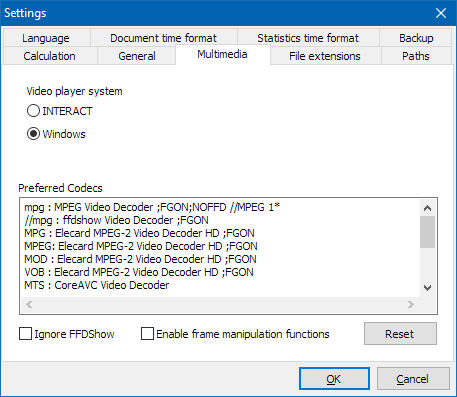The image size is (457, 397).
Task: Click the 'MPG : Elecard MPEG-2' line
Action: click(x=139, y=233)
